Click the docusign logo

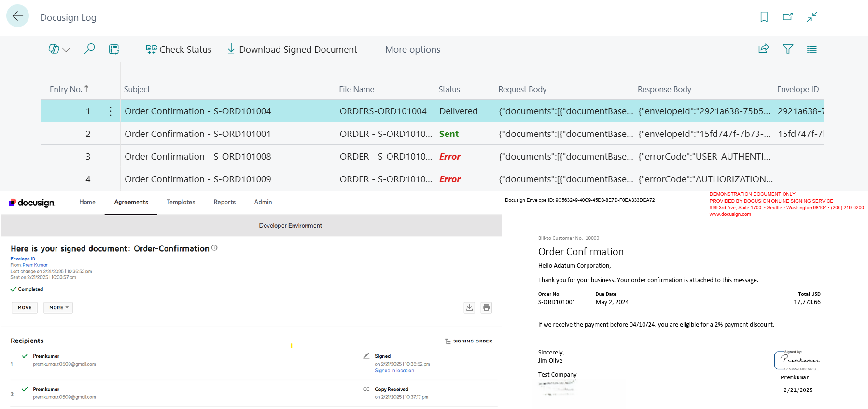[32, 203]
